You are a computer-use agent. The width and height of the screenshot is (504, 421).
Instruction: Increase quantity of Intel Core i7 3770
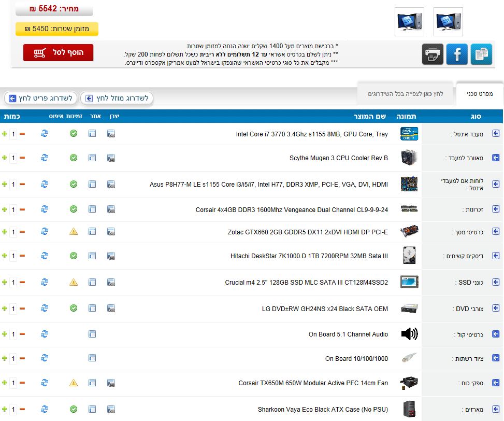pyautogui.click(x=5, y=134)
